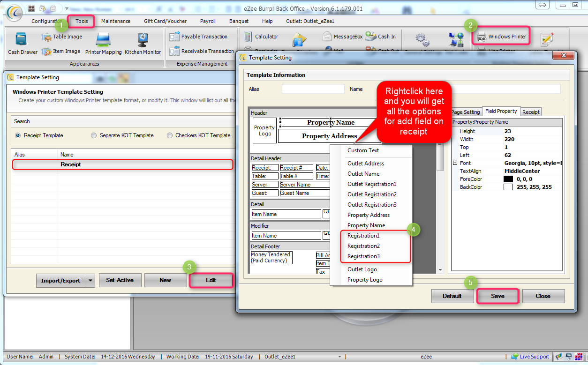Click the first quick access toolbar icon
588x365 pixels.
(31, 8)
